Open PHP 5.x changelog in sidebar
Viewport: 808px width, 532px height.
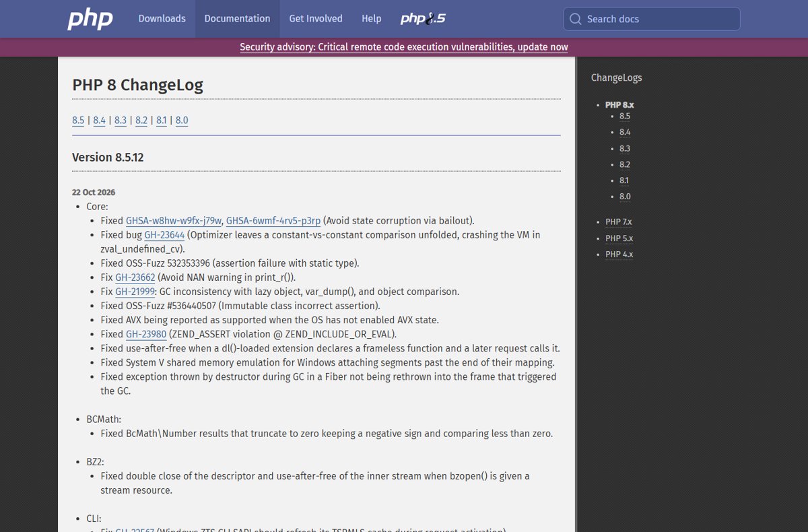[x=619, y=238]
